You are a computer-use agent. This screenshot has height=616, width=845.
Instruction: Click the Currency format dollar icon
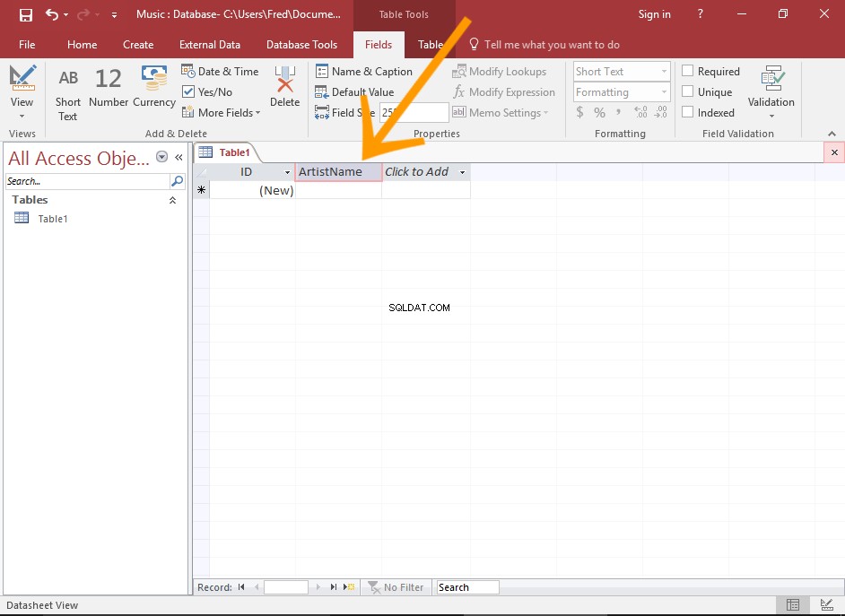(579, 113)
